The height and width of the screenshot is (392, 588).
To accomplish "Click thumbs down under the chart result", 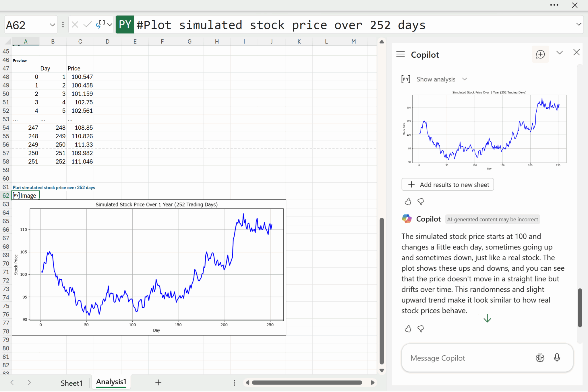I will tap(421, 202).
